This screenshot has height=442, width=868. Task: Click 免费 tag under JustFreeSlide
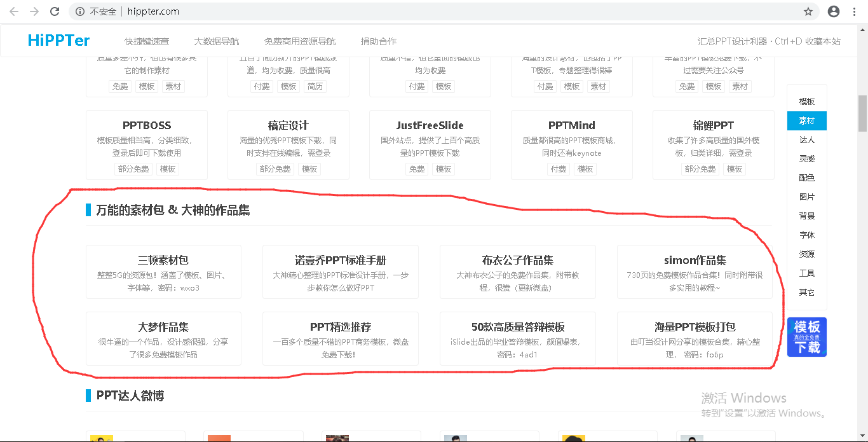(417, 169)
